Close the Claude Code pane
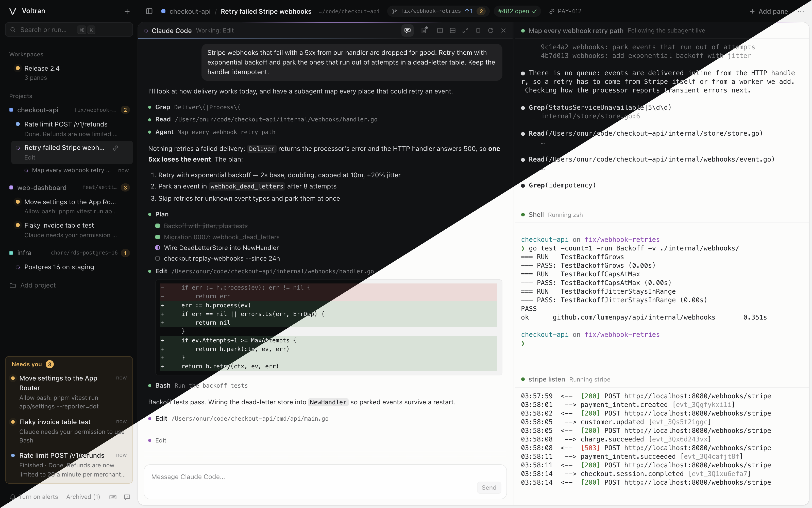Viewport: 812px width, 508px height. pos(503,30)
